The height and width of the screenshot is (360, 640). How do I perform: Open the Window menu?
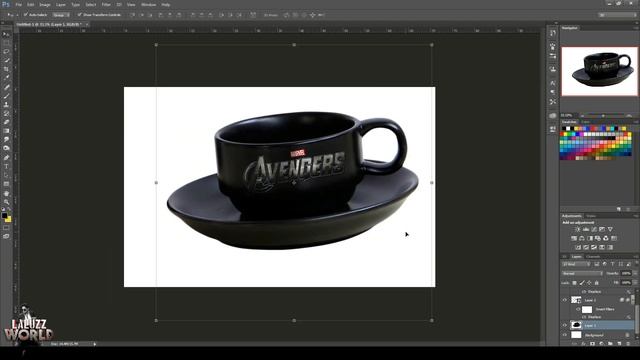(x=148, y=4)
